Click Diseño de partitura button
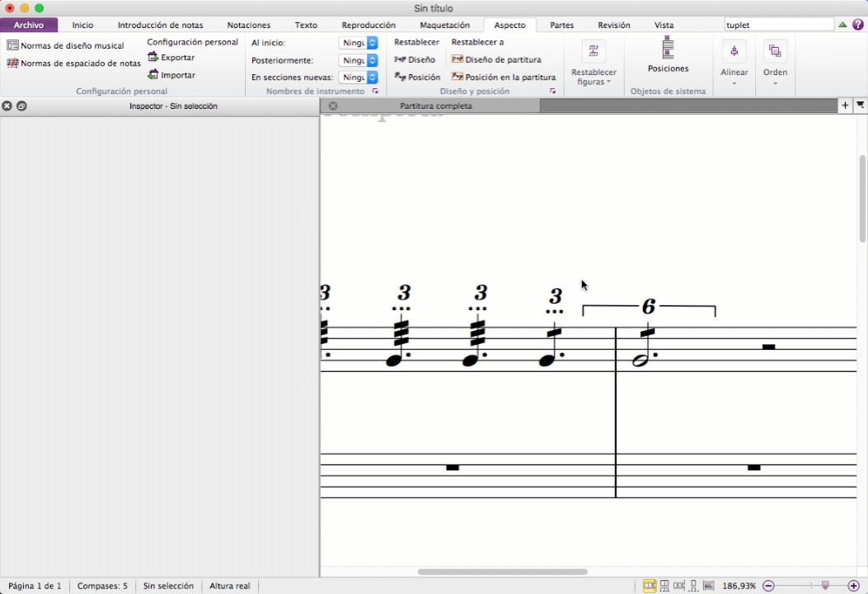 (x=496, y=59)
